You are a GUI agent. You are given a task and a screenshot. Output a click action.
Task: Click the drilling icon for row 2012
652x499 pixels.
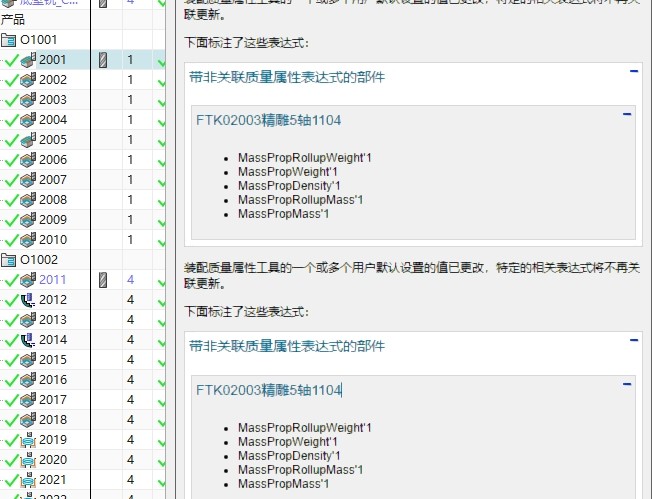[x=28, y=300]
